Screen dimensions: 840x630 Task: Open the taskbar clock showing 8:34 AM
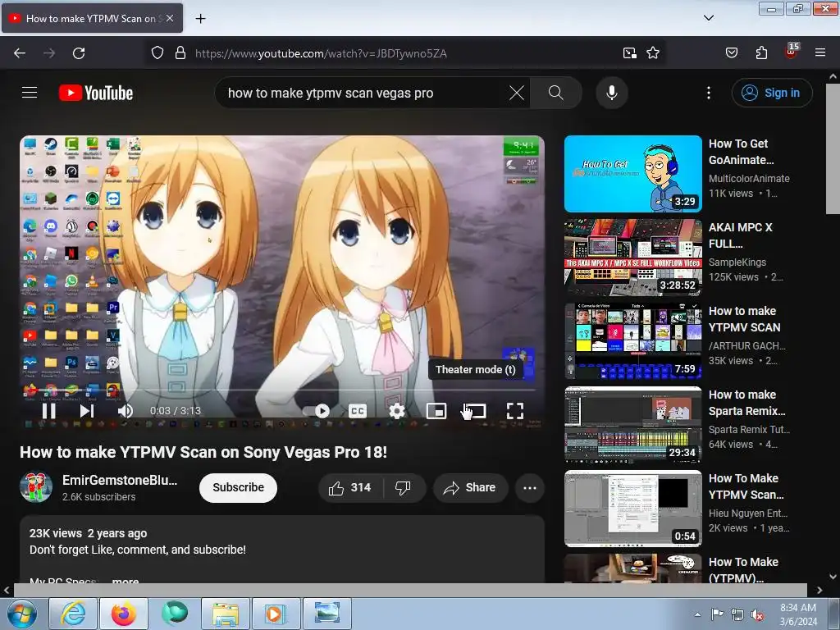[798, 614]
